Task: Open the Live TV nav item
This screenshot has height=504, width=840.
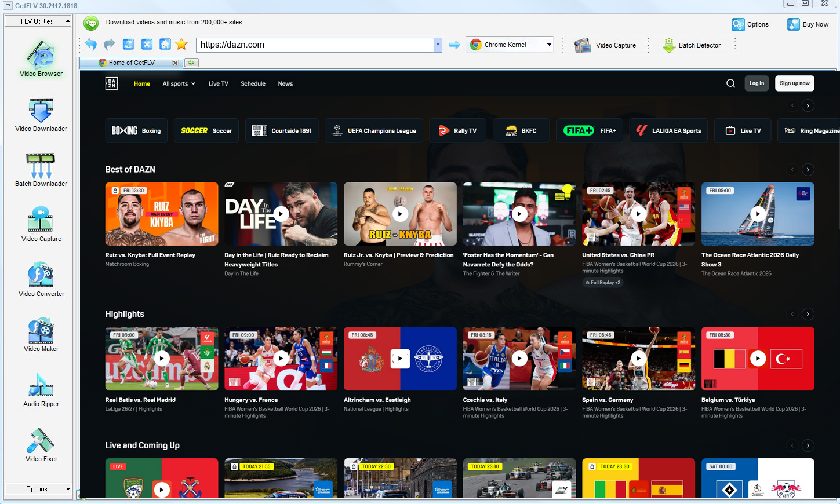Action: pos(219,83)
